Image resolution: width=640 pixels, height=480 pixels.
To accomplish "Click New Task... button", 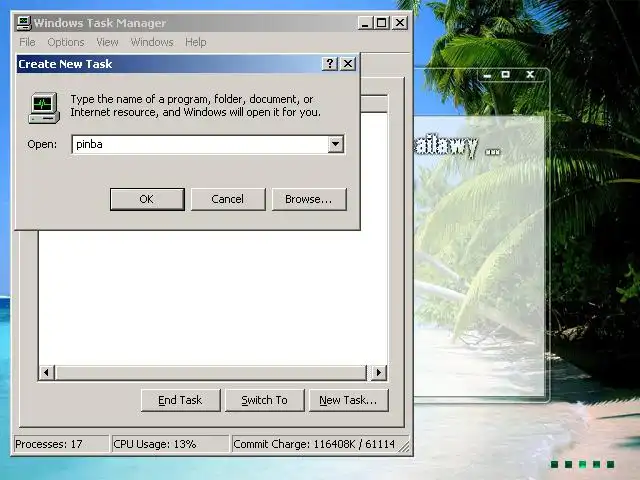I will [x=349, y=400].
